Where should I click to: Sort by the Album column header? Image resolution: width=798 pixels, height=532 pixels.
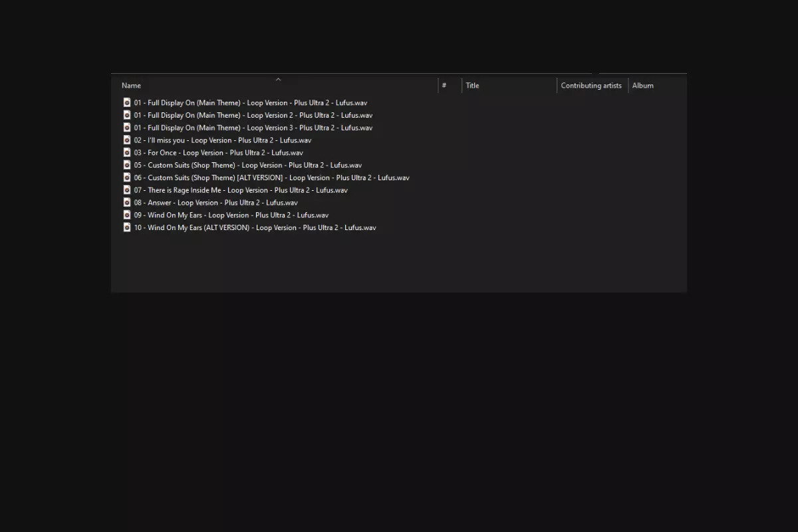coord(642,85)
